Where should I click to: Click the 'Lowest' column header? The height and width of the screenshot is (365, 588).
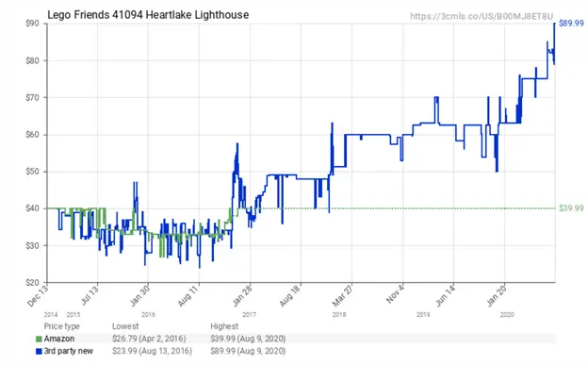(125, 326)
